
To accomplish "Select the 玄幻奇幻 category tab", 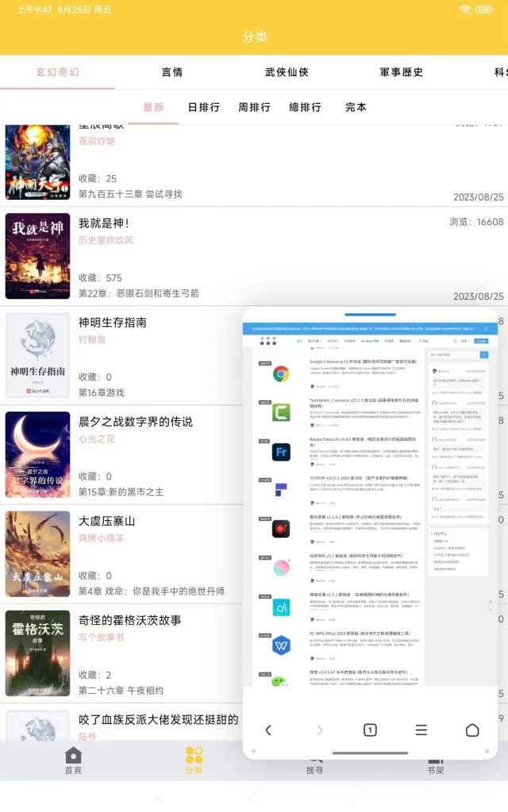I will [57, 72].
